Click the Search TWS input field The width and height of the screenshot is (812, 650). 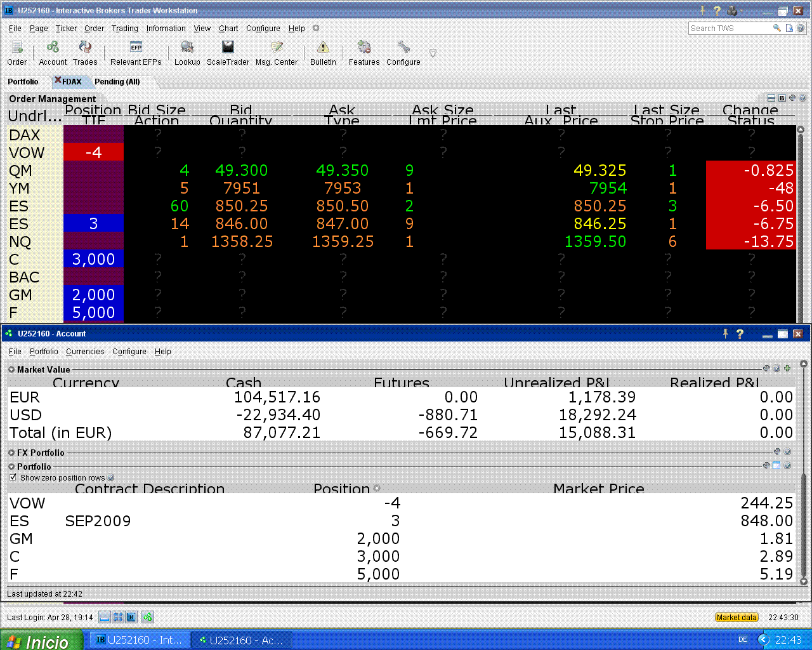(x=728, y=29)
